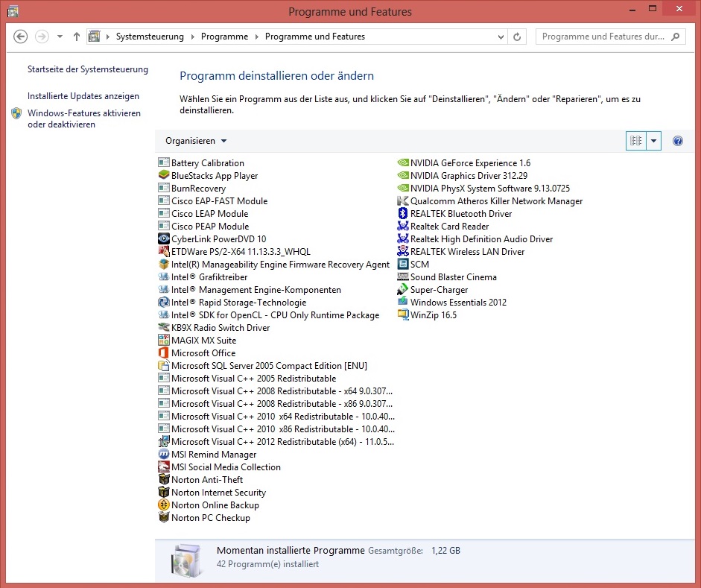The height and width of the screenshot is (588, 701).
Task: Expand chevron before Systemsteuerung breadcrumb
Action: click(108, 37)
